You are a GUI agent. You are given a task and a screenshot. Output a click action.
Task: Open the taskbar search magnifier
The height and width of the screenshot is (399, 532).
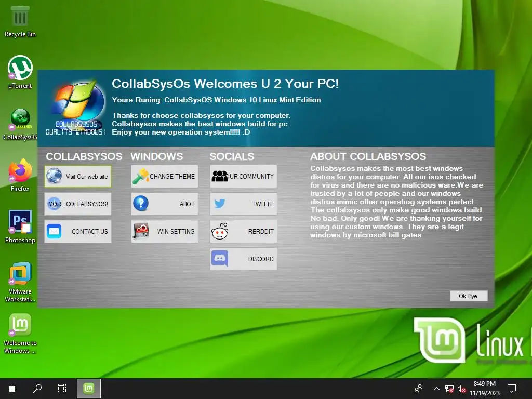pos(37,389)
